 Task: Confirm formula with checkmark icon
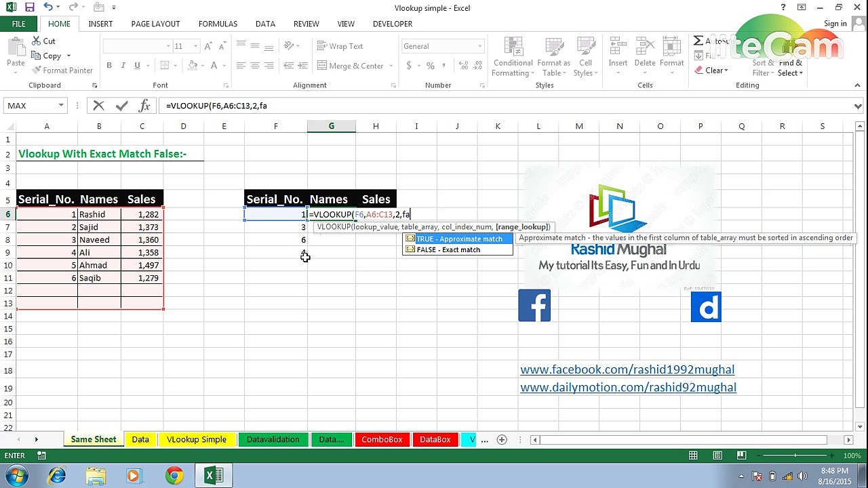click(x=122, y=106)
